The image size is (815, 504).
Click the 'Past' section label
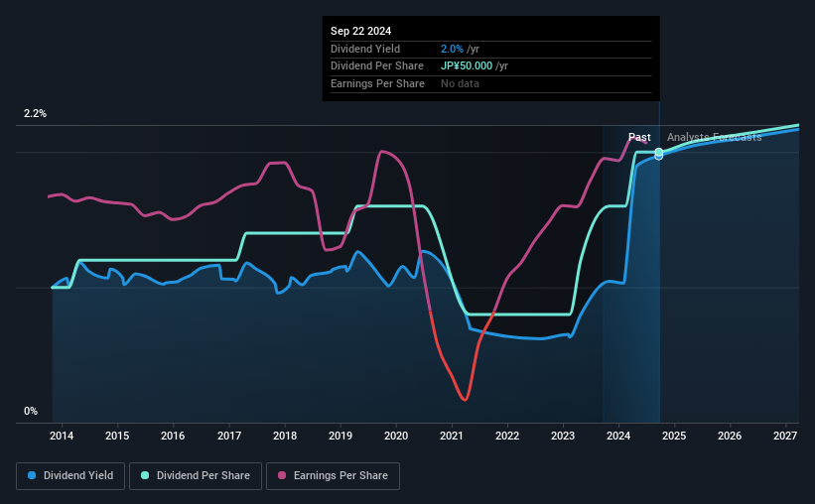(639, 137)
